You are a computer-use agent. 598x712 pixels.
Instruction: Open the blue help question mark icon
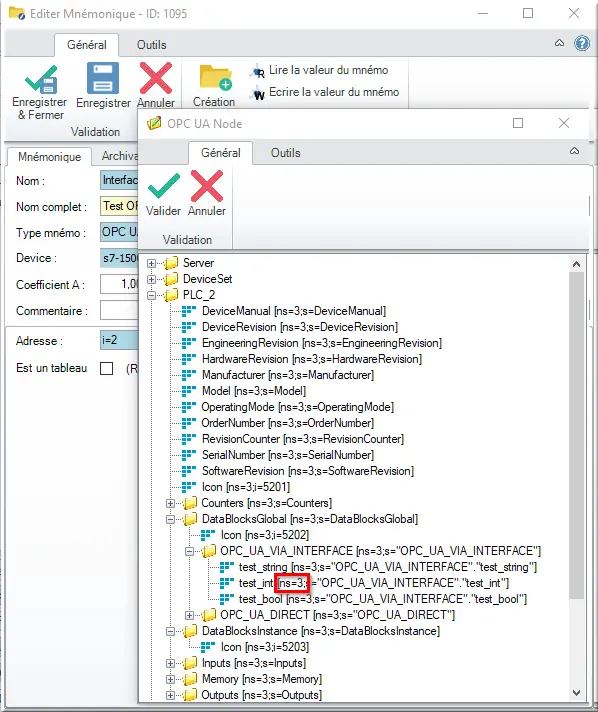click(x=582, y=44)
